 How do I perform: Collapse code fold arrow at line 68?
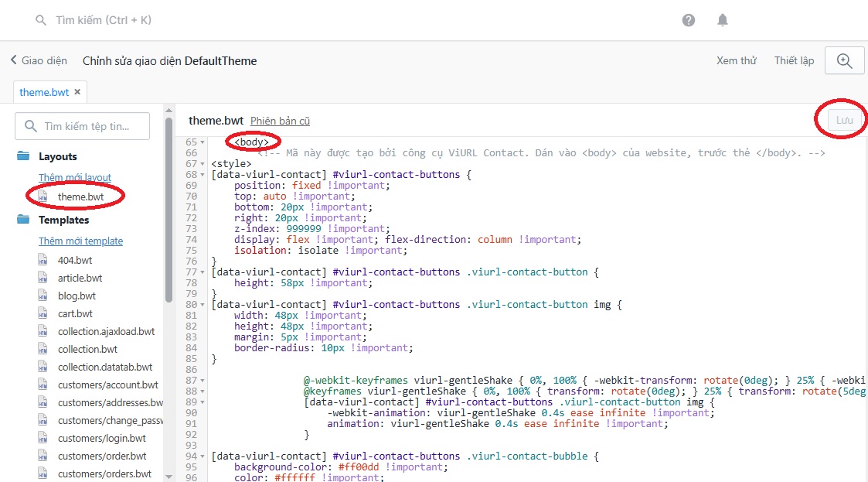click(203, 175)
